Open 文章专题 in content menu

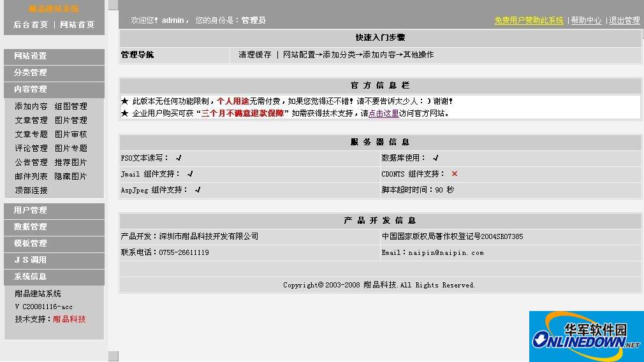(31, 134)
